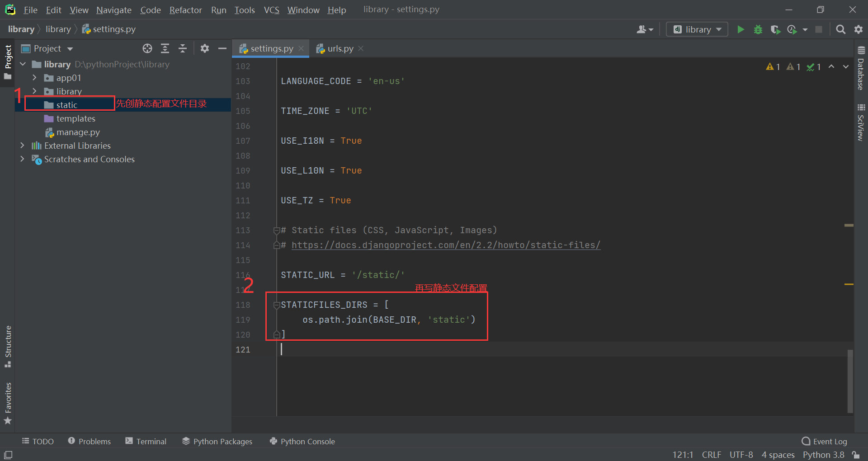Go to line via 121:1 indicator
868x461 pixels.
[683, 455]
